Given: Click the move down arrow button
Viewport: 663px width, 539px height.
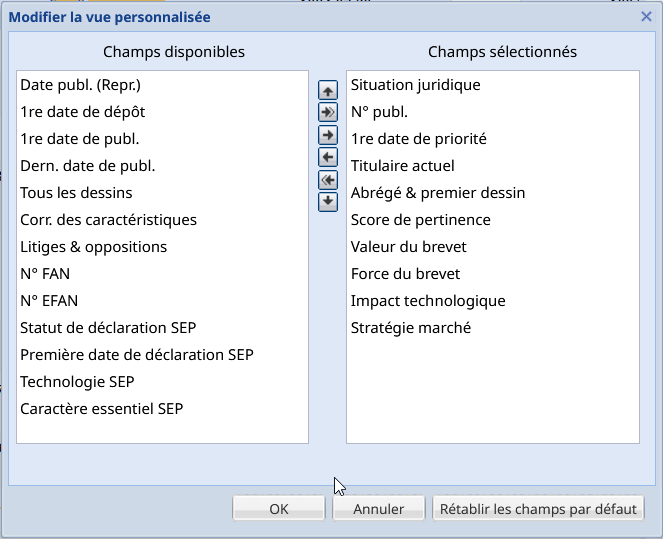Looking at the screenshot, I should click(327, 202).
